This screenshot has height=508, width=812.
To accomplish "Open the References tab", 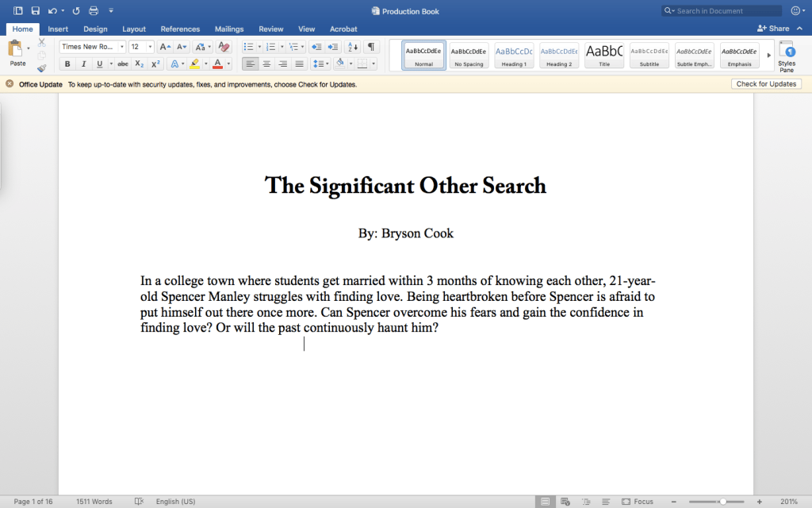I will coord(180,29).
